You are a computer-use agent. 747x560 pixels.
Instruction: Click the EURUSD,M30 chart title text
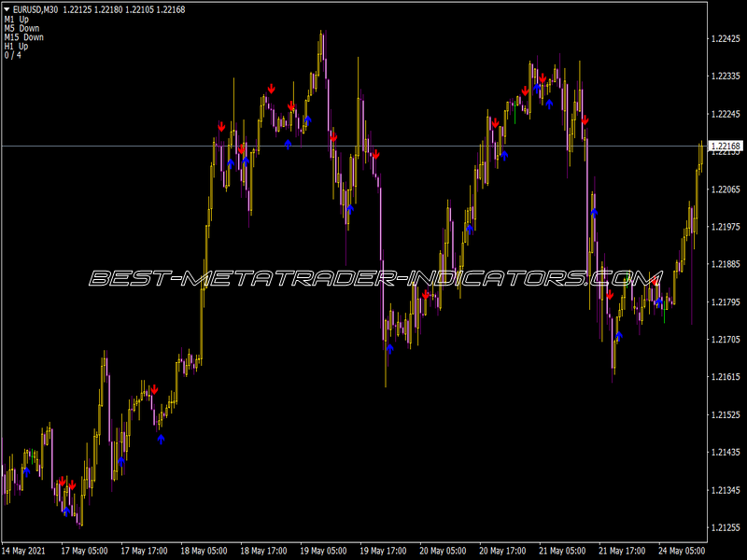coord(35,9)
